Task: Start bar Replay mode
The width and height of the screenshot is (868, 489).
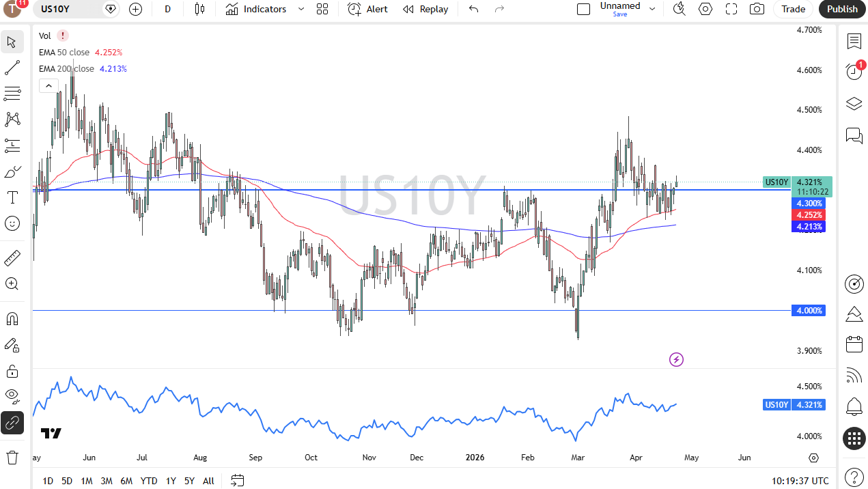Action: (x=425, y=9)
